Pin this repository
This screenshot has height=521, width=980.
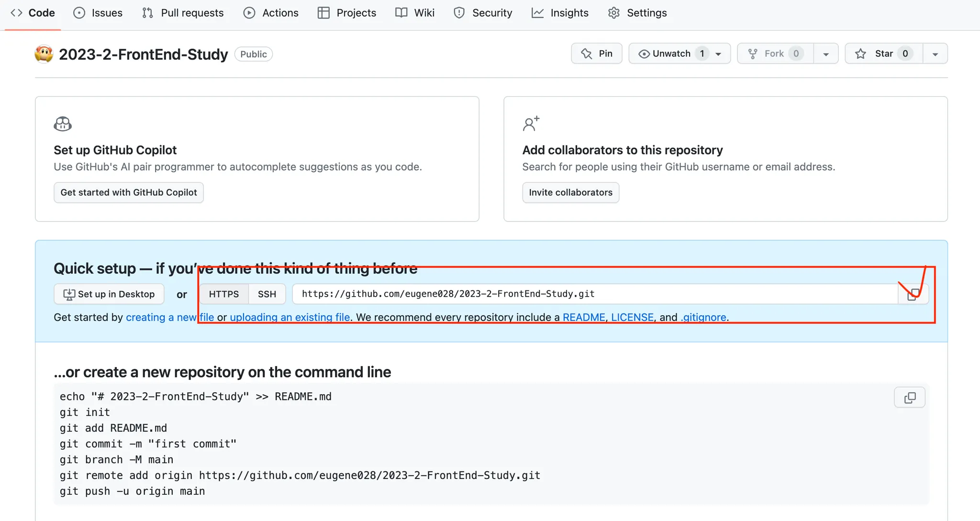click(596, 54)
